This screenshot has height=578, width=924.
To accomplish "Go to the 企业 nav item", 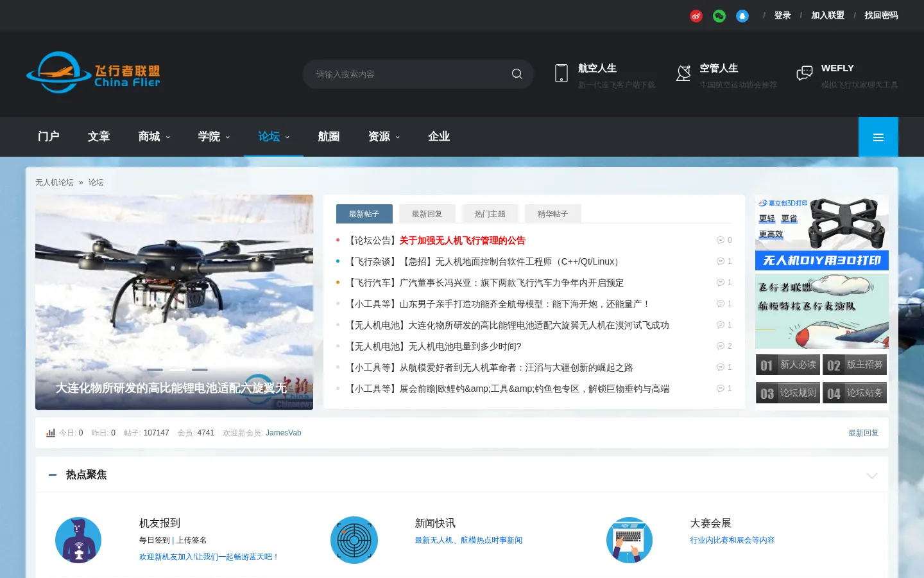I will pyautogui.click(x=439, y=137).
